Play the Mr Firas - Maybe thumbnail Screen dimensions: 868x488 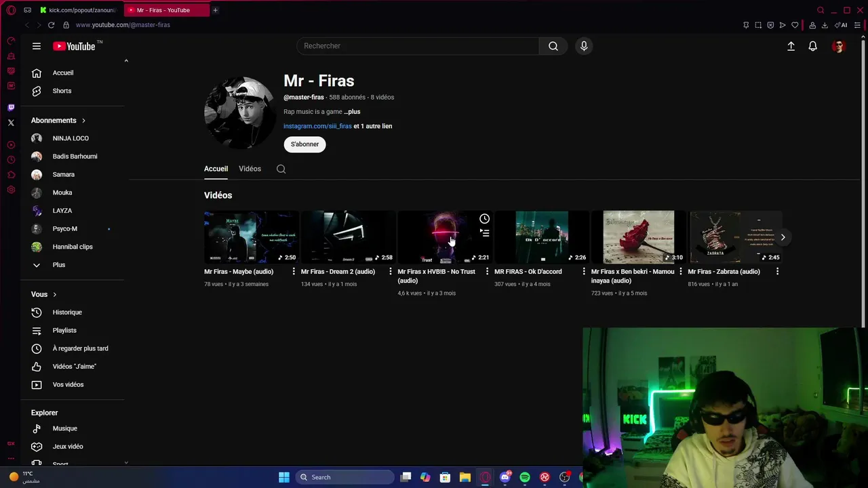[251, 237]
